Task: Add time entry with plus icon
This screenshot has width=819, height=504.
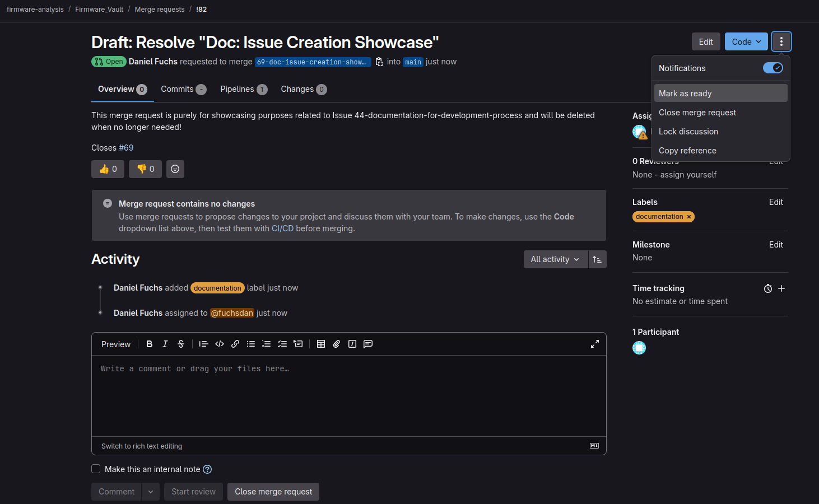Action: [x=781, y=288]
